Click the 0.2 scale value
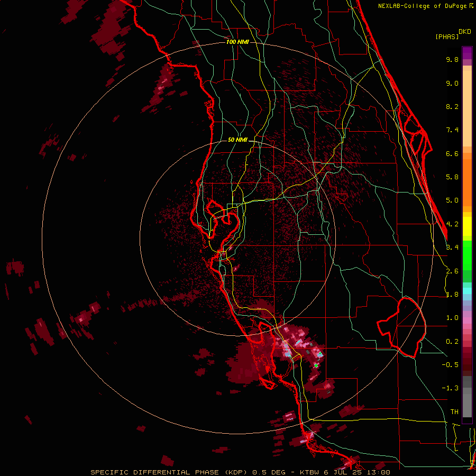476x476 pixels. 452,342
